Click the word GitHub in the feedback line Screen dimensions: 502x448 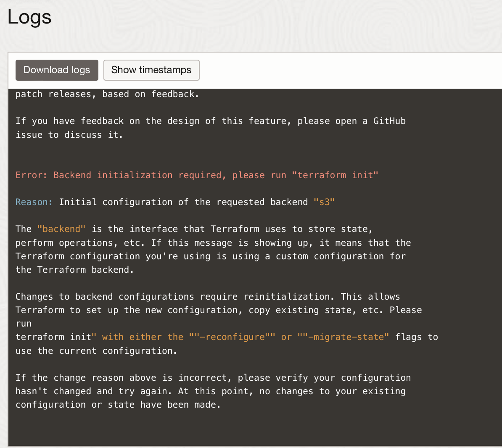[x=389, y=121]
